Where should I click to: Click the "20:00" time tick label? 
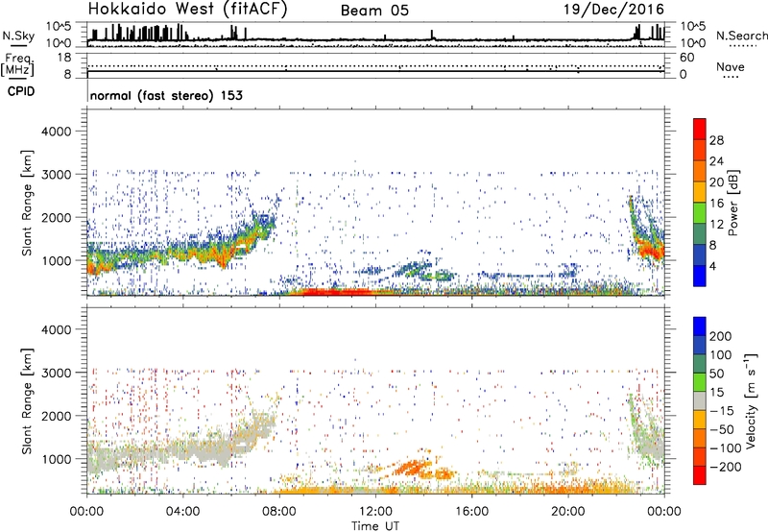coord(568,512)
